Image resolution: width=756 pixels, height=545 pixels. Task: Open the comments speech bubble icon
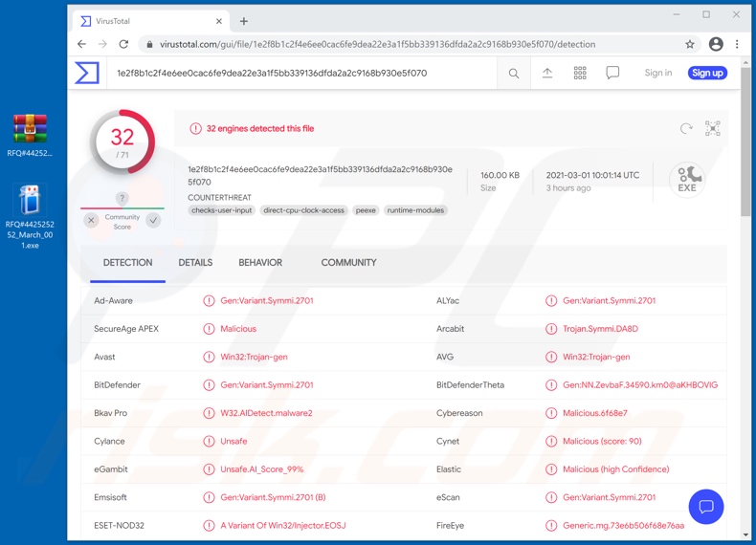pyautogui.click(x=612, y=73)
